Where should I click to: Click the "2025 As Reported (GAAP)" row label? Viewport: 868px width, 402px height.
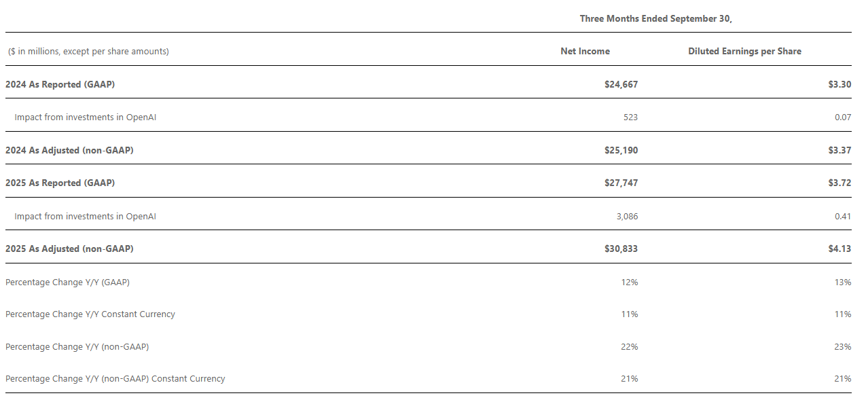pos(60,183)
